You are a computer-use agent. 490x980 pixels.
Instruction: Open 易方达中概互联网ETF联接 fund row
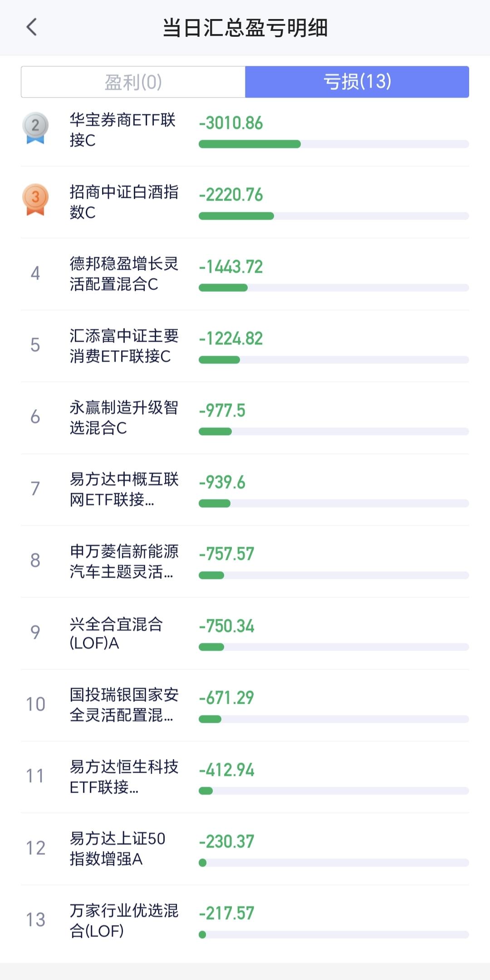pos(245,490)
